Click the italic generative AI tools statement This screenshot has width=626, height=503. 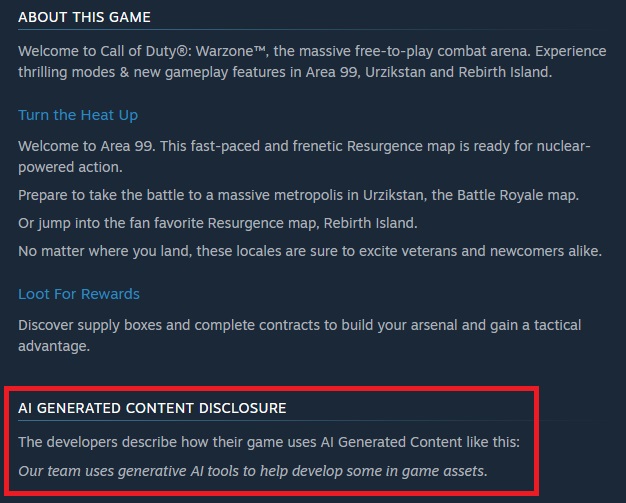coord(253,470)
